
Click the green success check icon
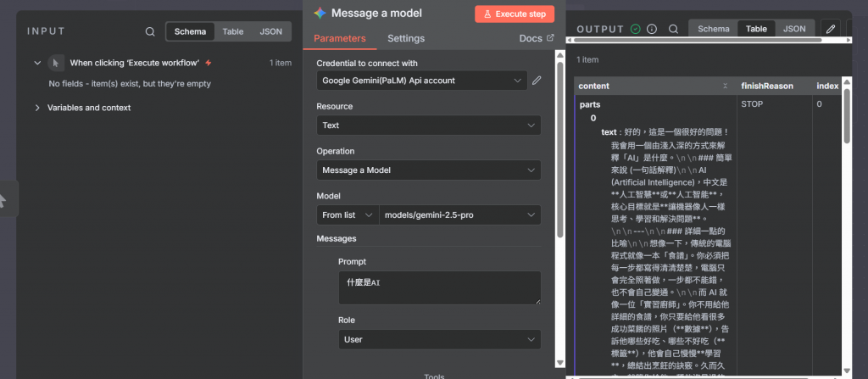tap(636, 29)
